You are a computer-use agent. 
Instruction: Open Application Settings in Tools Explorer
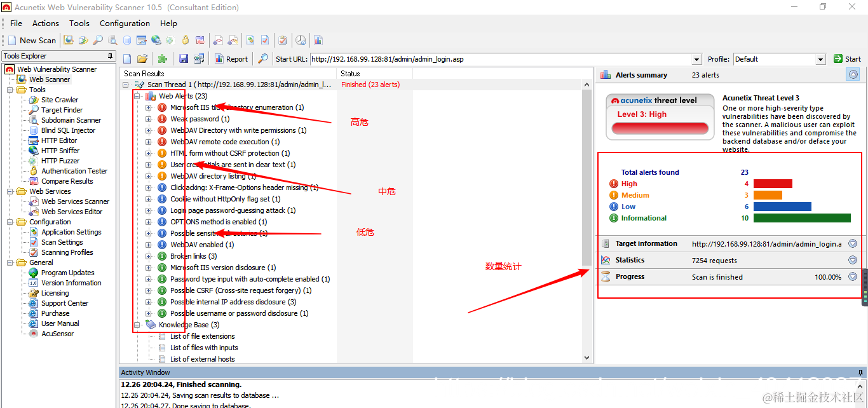(x=71, y=232)
